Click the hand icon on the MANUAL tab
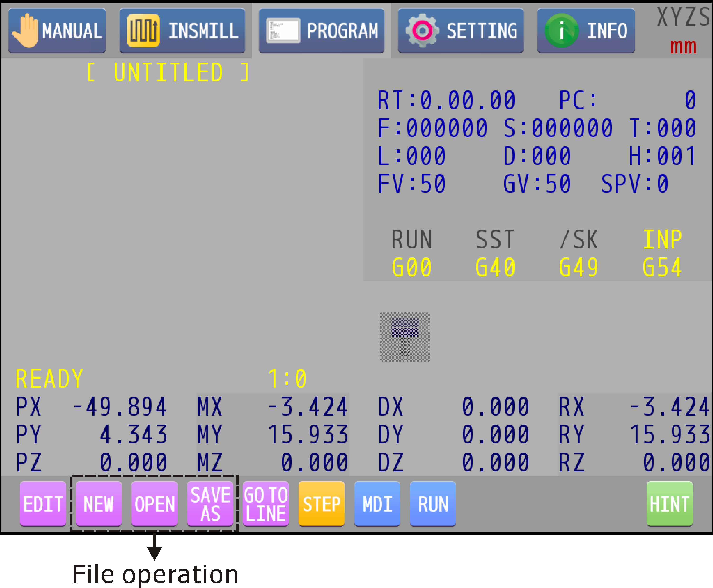This screenshot has width=713, height=588. 25,31
